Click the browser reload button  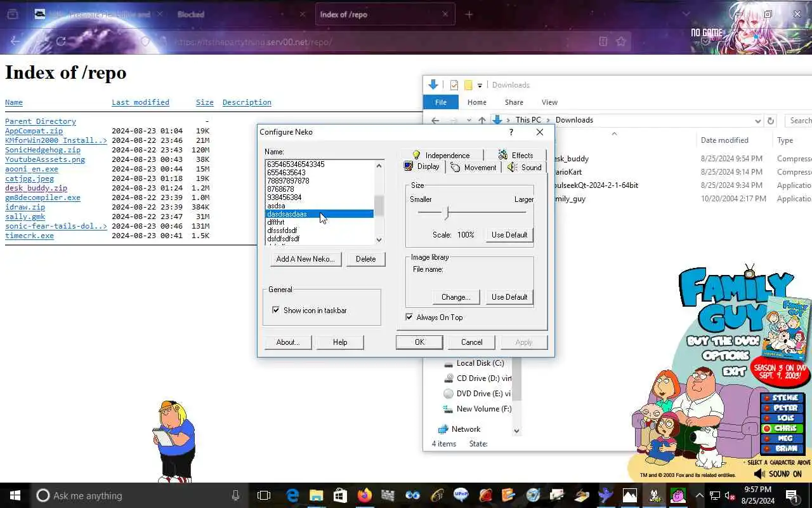[x=60, y=41]
